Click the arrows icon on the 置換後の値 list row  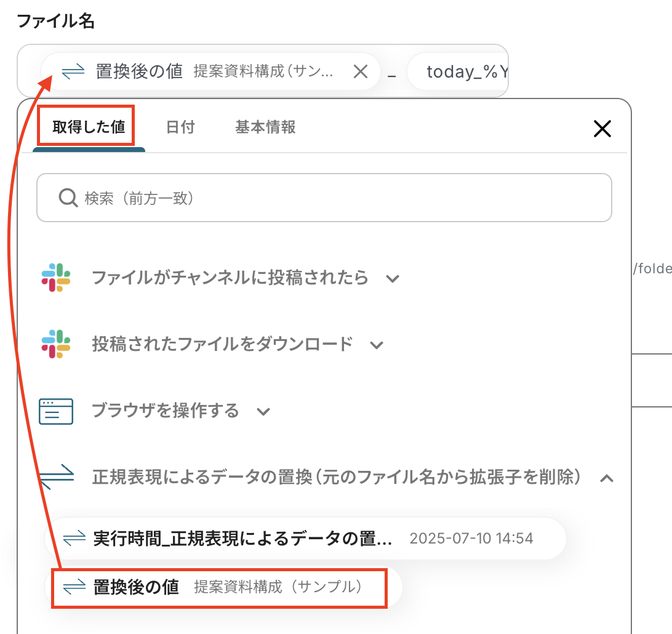(x=74, y=587)
